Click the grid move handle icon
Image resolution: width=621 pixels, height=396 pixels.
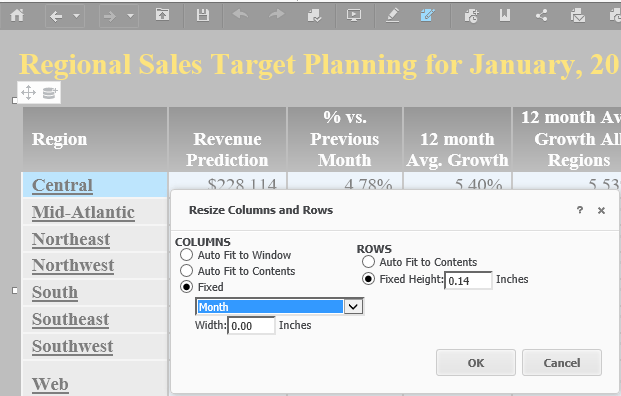click(29, 93)
